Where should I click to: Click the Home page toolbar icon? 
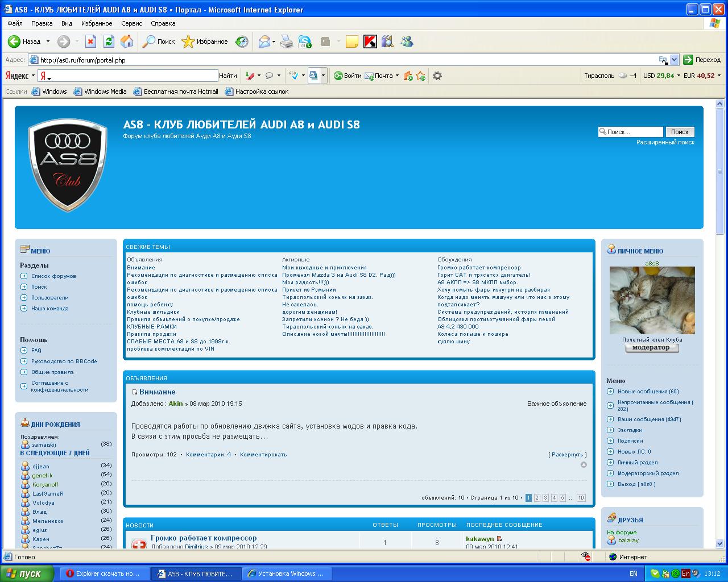(x=127, y=41)
